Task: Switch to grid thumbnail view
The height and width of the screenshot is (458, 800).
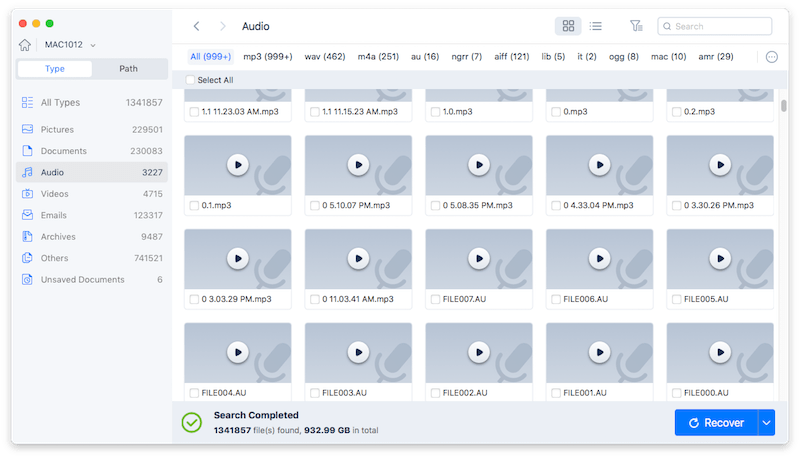Action: 568,26
